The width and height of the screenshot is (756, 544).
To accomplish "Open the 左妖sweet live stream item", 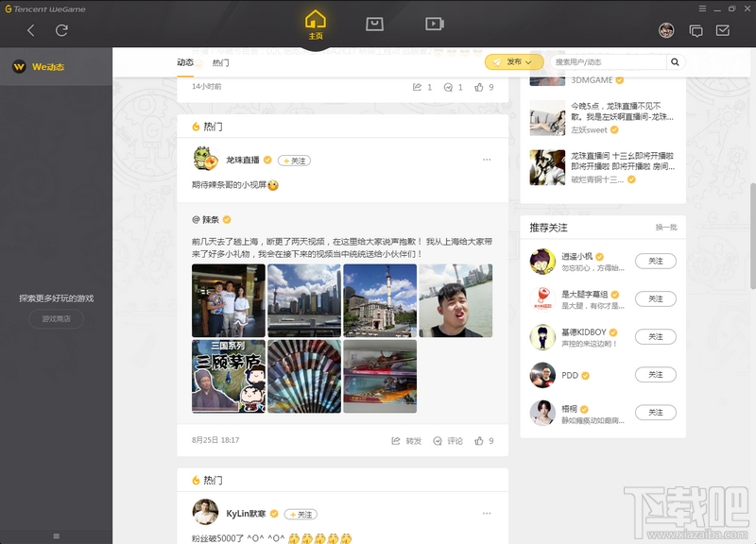I will 603,117.
